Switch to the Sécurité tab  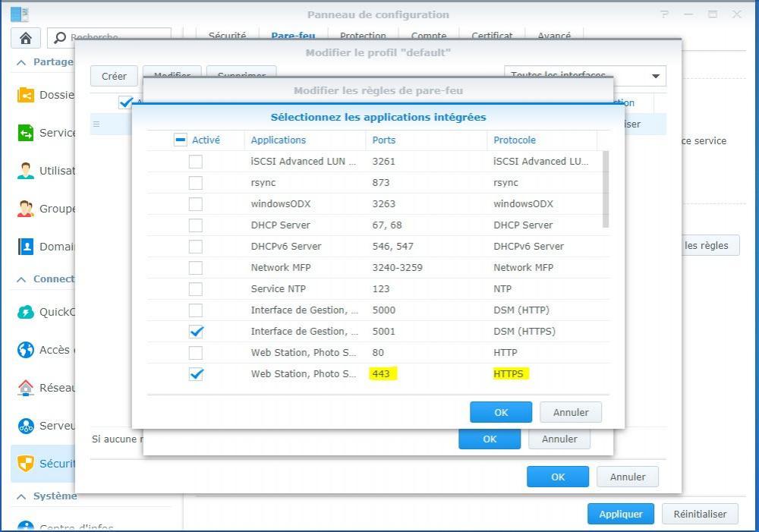click(227, 35)
